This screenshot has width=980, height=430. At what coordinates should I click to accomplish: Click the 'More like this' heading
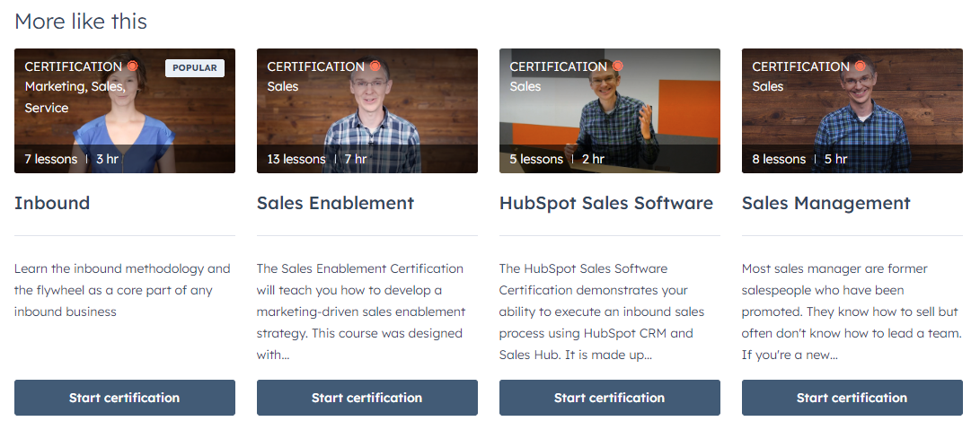tap(81, 22)
